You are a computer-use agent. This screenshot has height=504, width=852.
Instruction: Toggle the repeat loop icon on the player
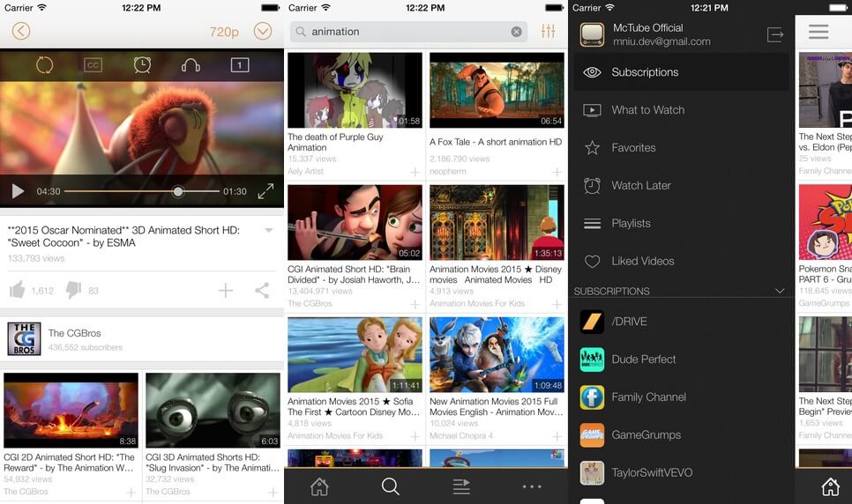pyautogui.click(x=45, y=65)
